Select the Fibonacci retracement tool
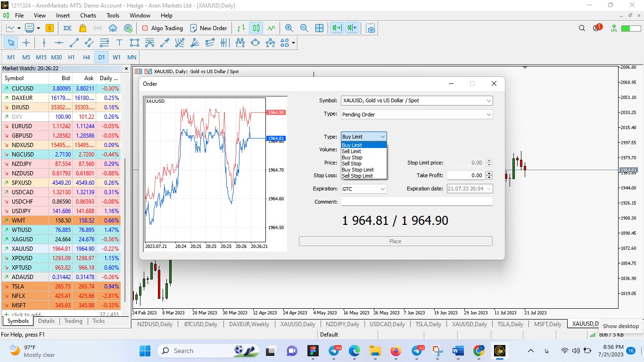Image resolution: width=644 pixels, height=362 pixels. tap(104, 42)
